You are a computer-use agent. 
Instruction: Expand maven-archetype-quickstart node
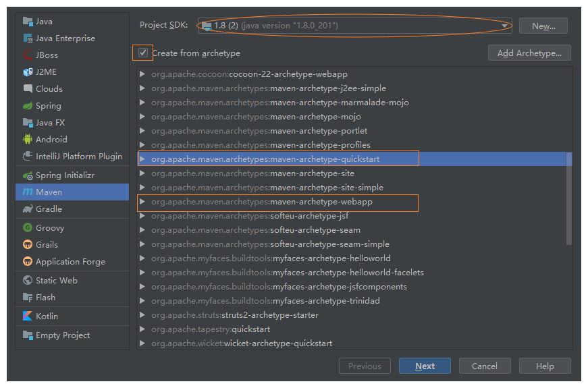(142, 159)
